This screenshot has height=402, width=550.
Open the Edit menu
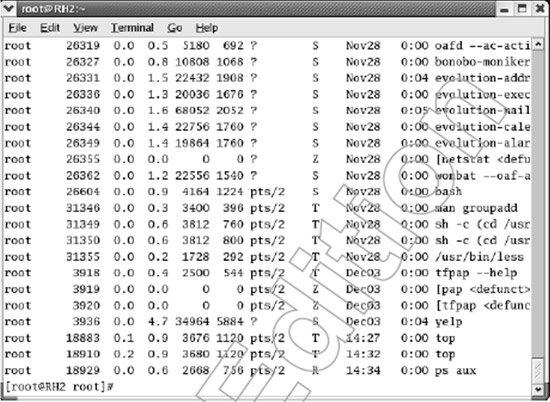tap(50, 28)
